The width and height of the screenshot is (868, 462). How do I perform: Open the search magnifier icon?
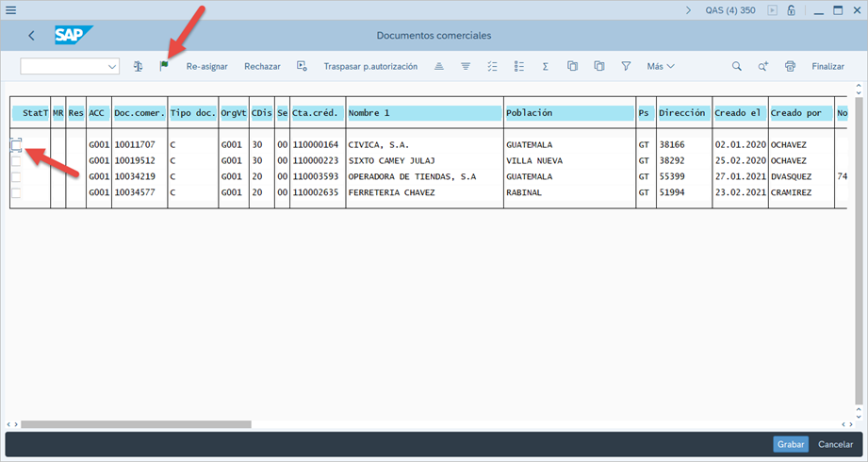tap(737, 67)
